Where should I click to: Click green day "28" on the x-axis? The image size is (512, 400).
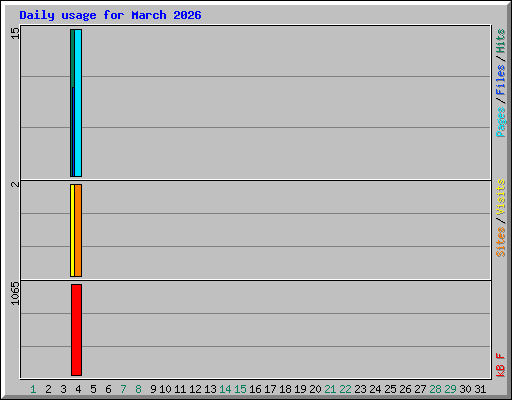(435, 389)
